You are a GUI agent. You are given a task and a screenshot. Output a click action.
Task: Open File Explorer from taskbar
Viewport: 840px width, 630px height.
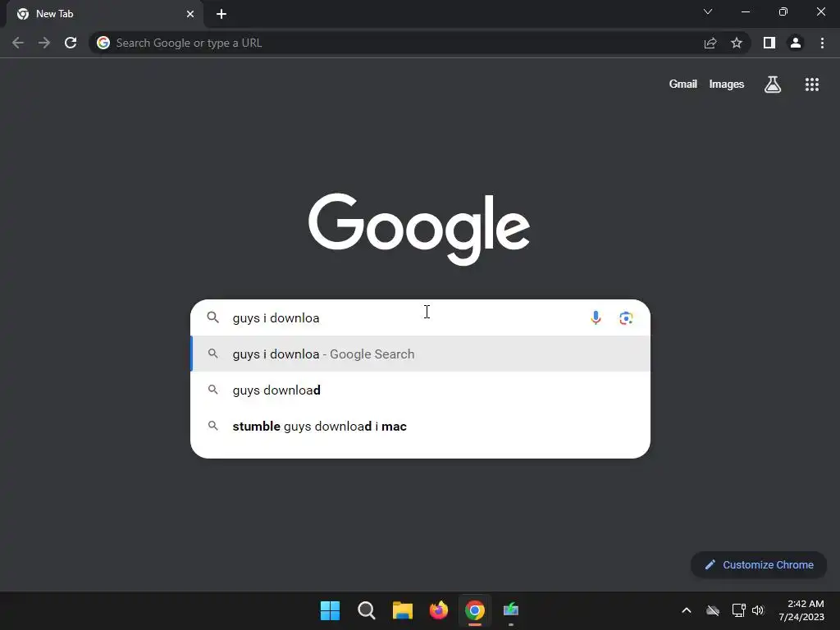point(402,610)
